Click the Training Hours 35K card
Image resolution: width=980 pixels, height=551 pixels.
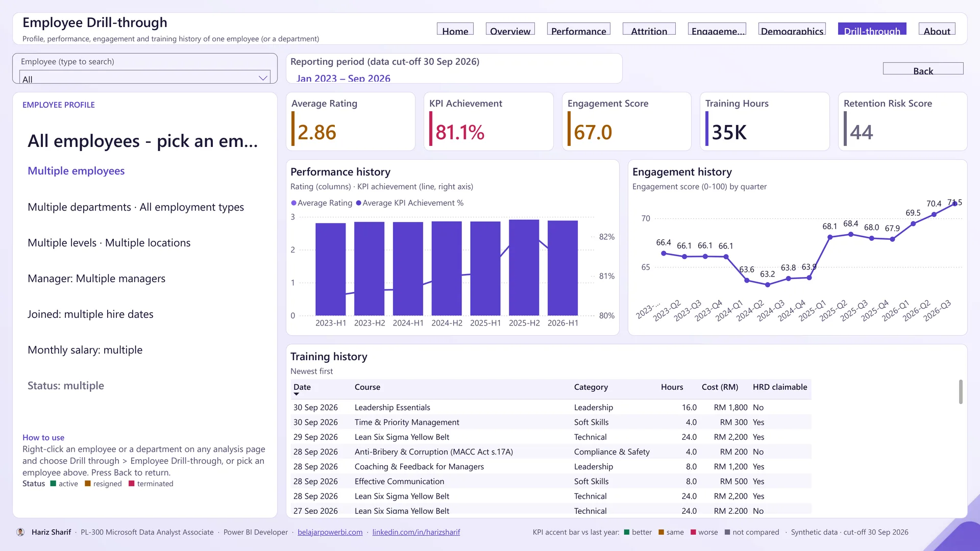click(765, 121)
